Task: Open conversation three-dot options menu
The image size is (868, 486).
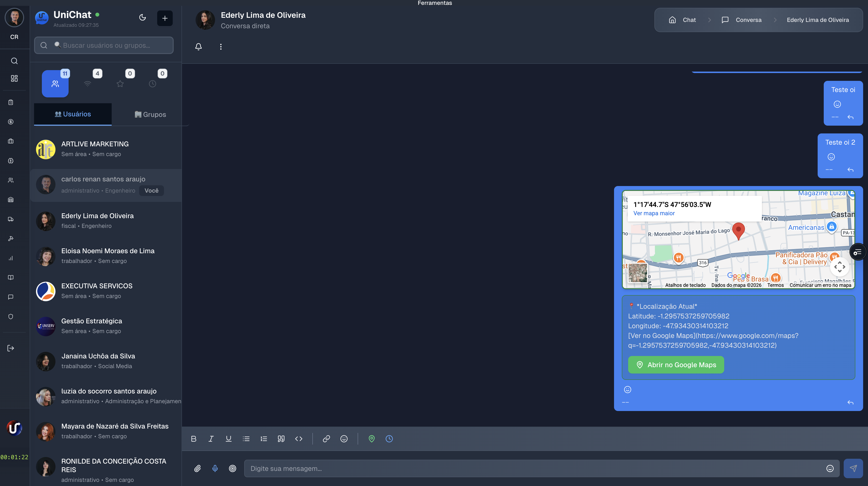Action: [221, 47]
